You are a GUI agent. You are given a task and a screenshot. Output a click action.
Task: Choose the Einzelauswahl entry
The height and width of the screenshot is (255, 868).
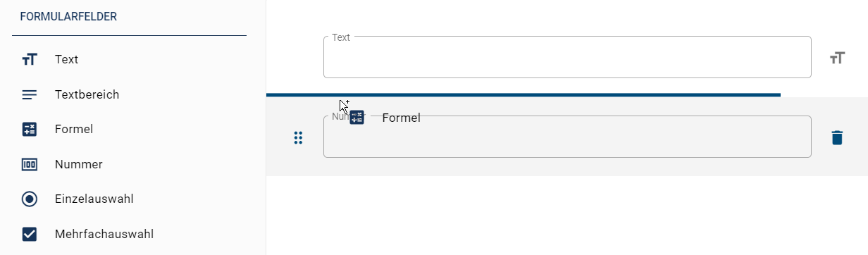click(132, 199)
